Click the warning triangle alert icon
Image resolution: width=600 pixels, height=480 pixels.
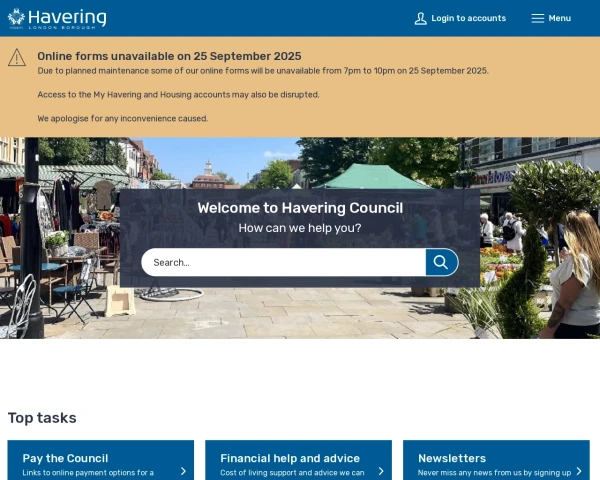coord(17,58)
